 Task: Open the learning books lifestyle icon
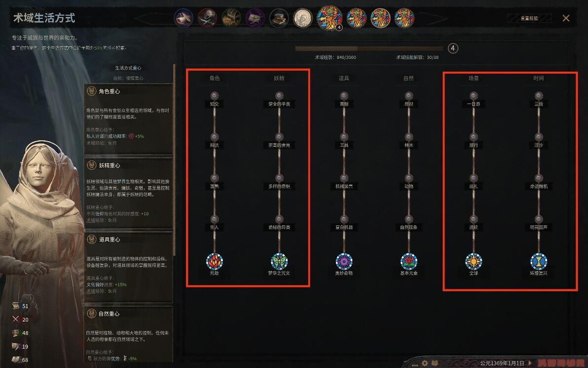pos(279,18)
